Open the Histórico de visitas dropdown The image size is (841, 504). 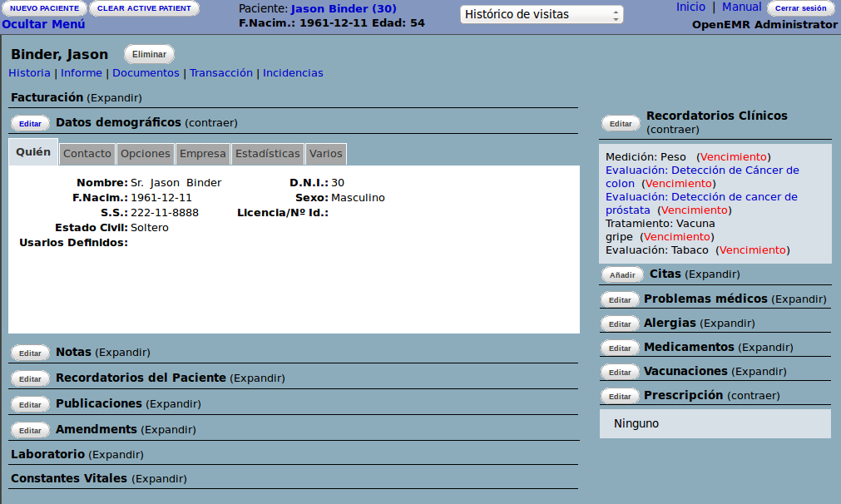click(x=541, y=15)
